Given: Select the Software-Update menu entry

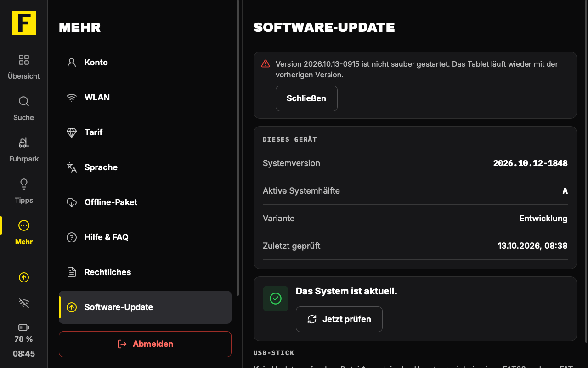Looking at the screenshot, I should (145, 307).
